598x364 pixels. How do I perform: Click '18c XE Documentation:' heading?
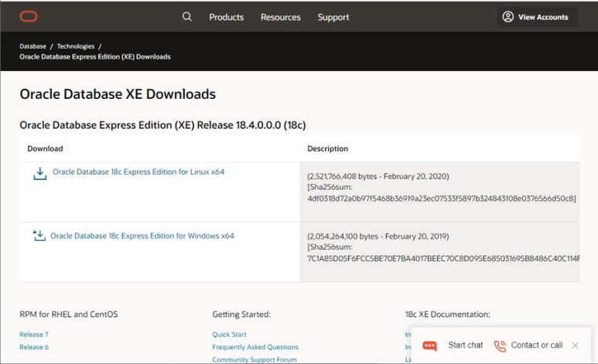tap(447, 315)
